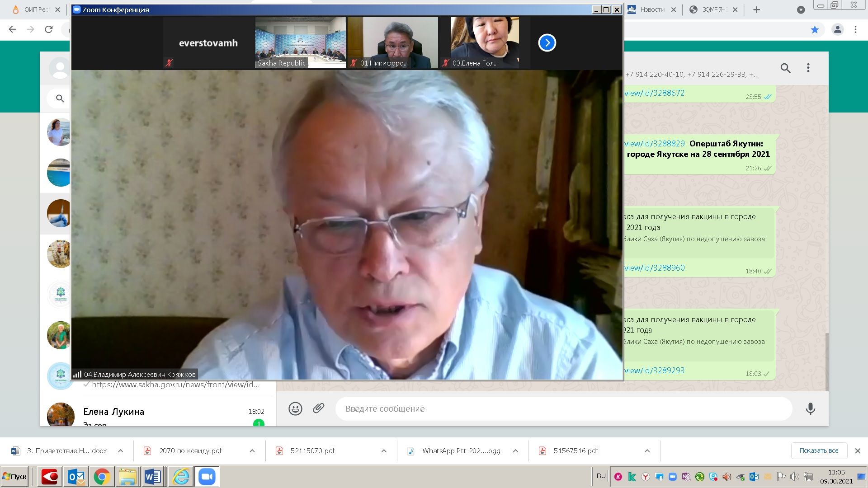Open Zoom from the Windows taskbar

[207, 477]
